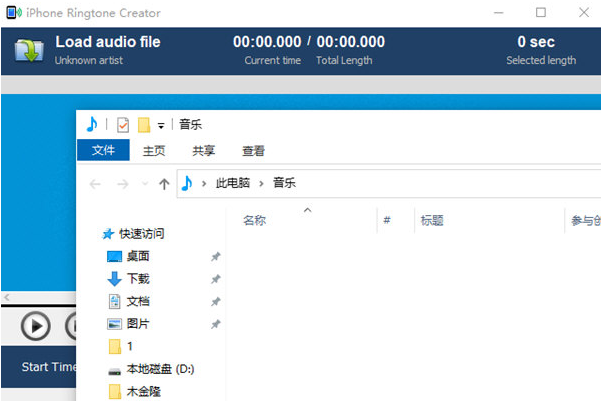602x401 pixels.
Task: Click the Explorer forward arrow
Action: point(122,184)
